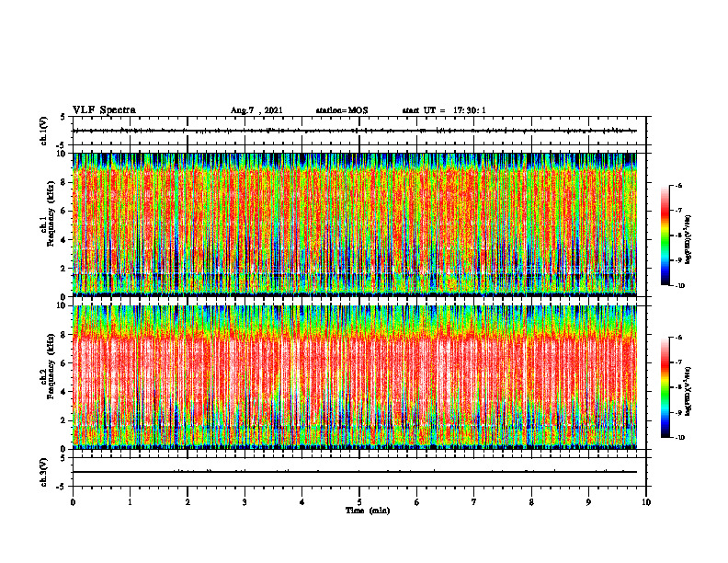This screenshot has height=563, width=728.
Task: Click the ch.1 spectrogram color scale bar
Action: tap(665, 236)
